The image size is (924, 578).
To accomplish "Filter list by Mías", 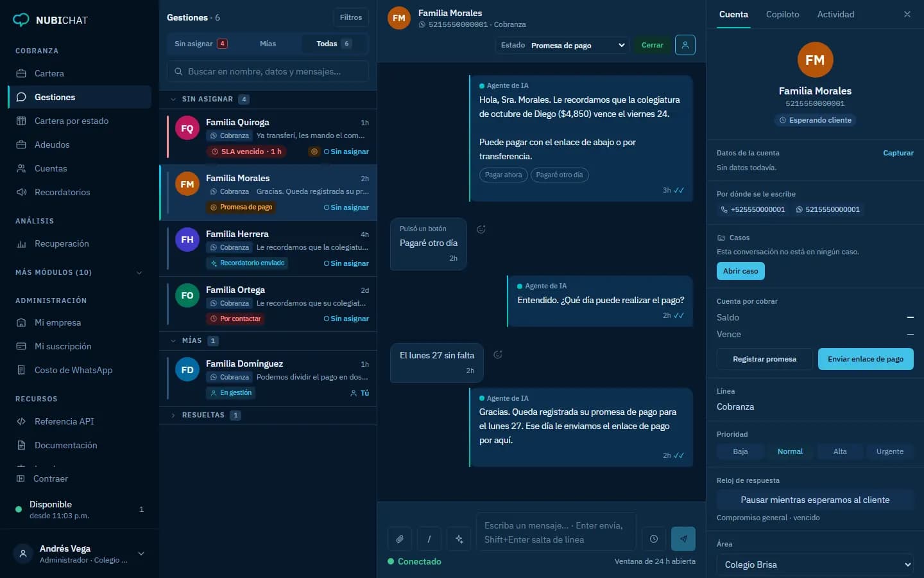I will (x=268, y=44).
